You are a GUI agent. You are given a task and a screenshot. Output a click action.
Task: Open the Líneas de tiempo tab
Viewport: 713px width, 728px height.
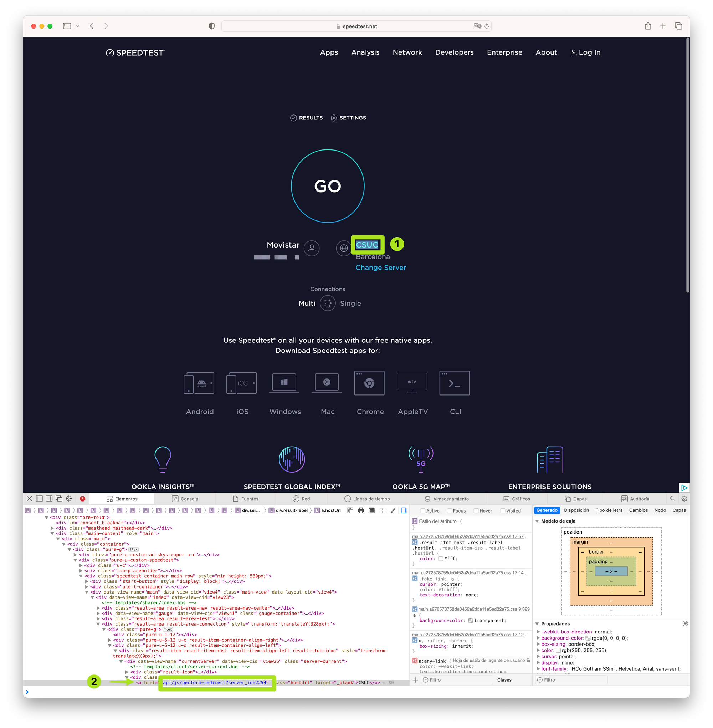(367, 498)
